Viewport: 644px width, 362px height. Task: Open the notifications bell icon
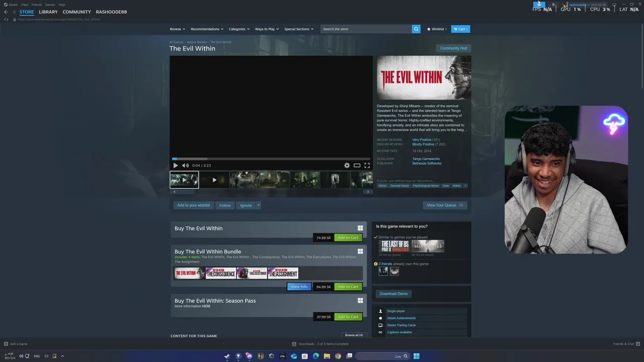click(x=553, y=5)
